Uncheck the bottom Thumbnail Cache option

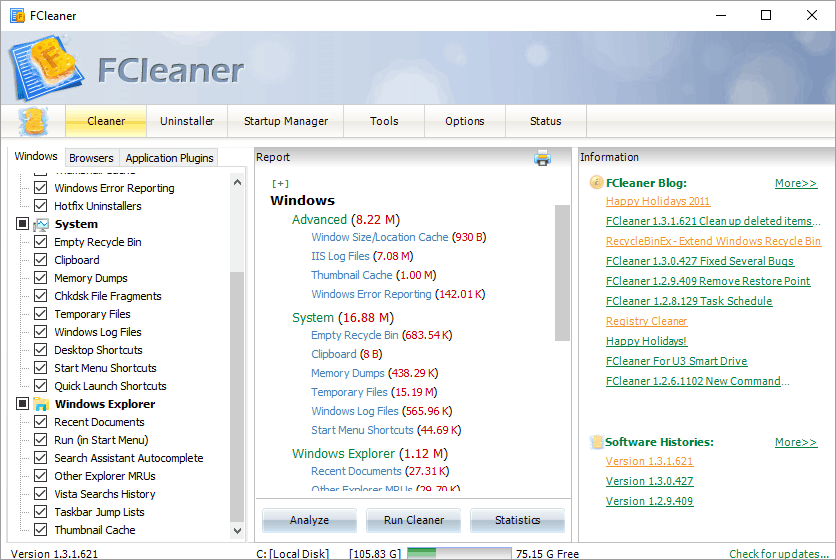tap(41, 530)
